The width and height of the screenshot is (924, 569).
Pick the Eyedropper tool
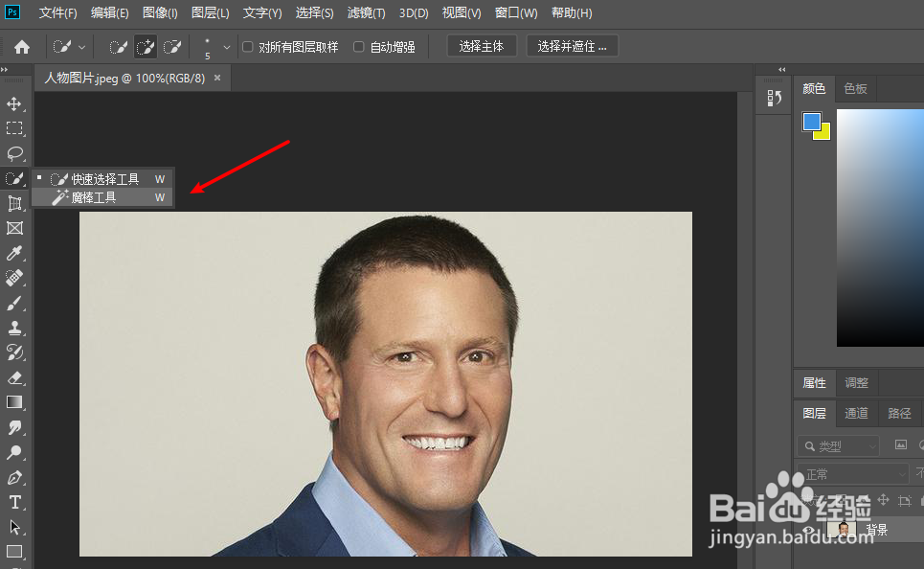pos(14,253)
